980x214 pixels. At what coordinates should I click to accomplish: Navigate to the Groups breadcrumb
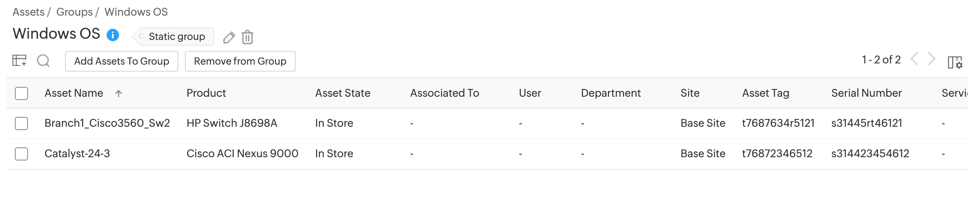pos(75,12)
